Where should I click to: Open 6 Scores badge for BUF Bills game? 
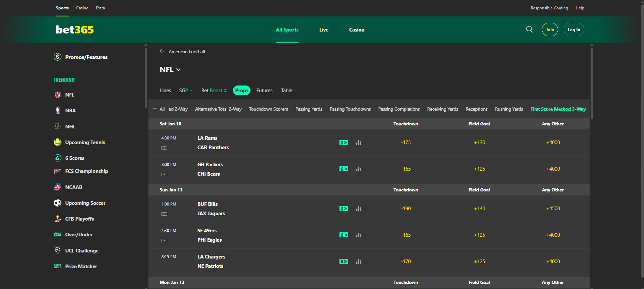coord(344,209)
